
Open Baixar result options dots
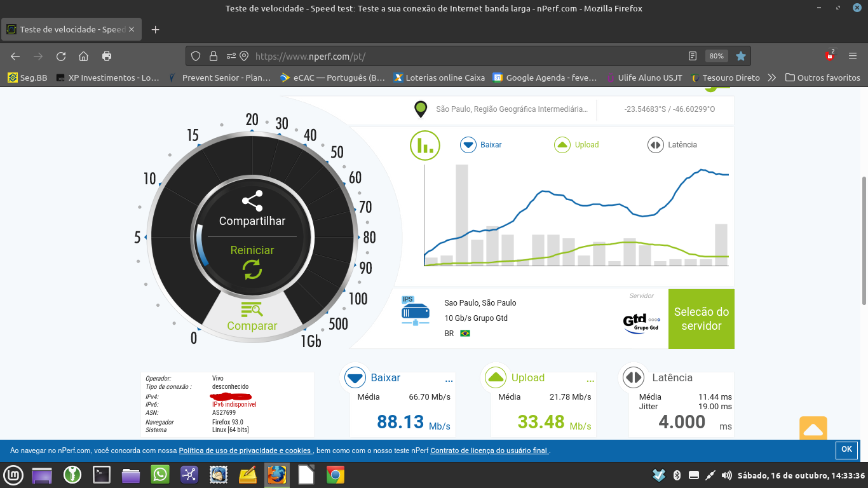coord(449,381)
